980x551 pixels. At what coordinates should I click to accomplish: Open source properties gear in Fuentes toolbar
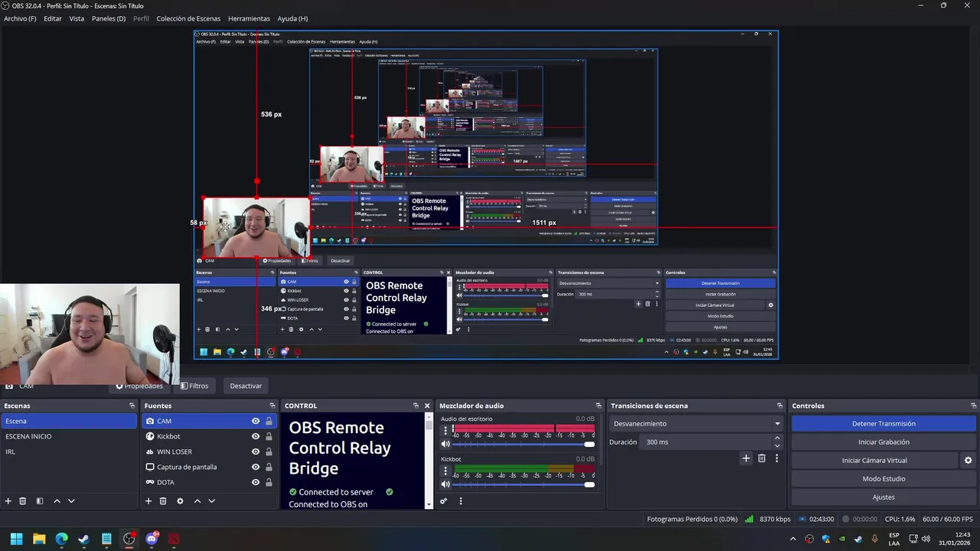(180, 501)
